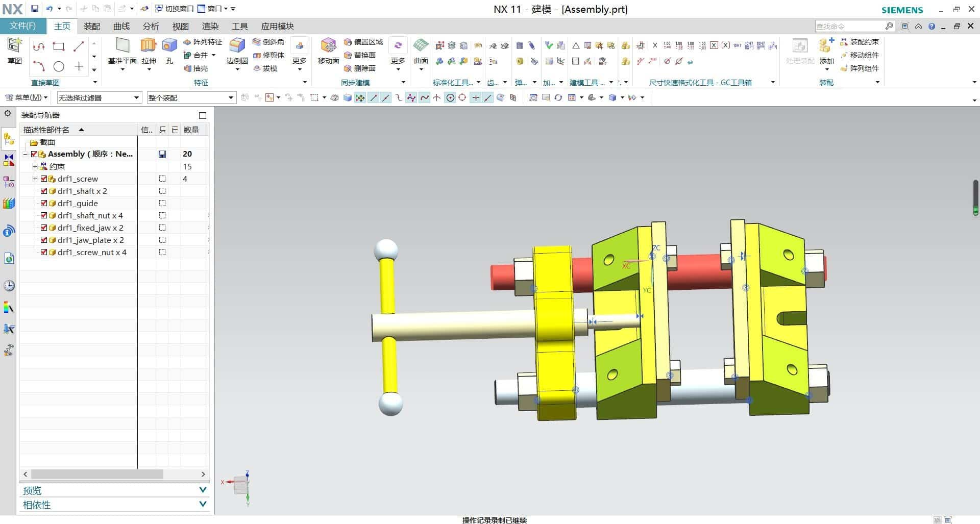Click the Chamfer (倒斜角) tool

268,42
